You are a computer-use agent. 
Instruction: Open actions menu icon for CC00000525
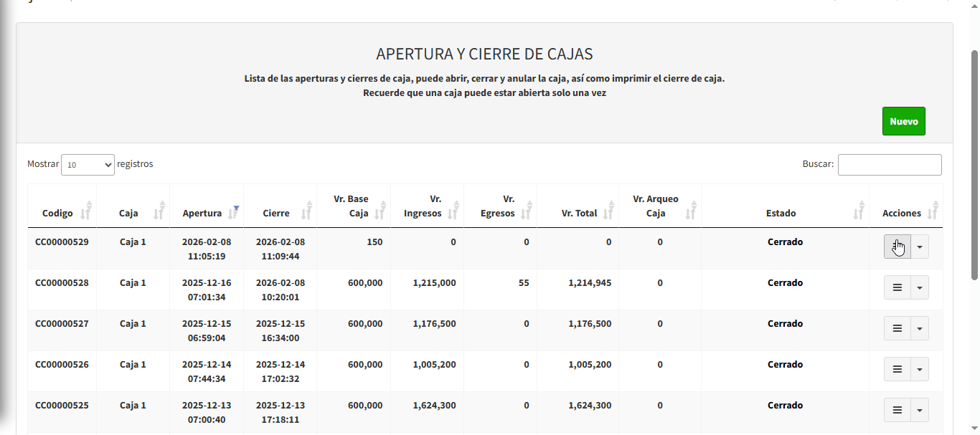pos(897,410)
